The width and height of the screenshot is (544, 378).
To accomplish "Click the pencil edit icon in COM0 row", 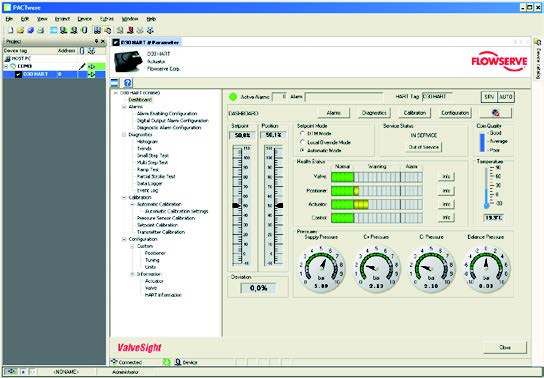I will 82,66.
